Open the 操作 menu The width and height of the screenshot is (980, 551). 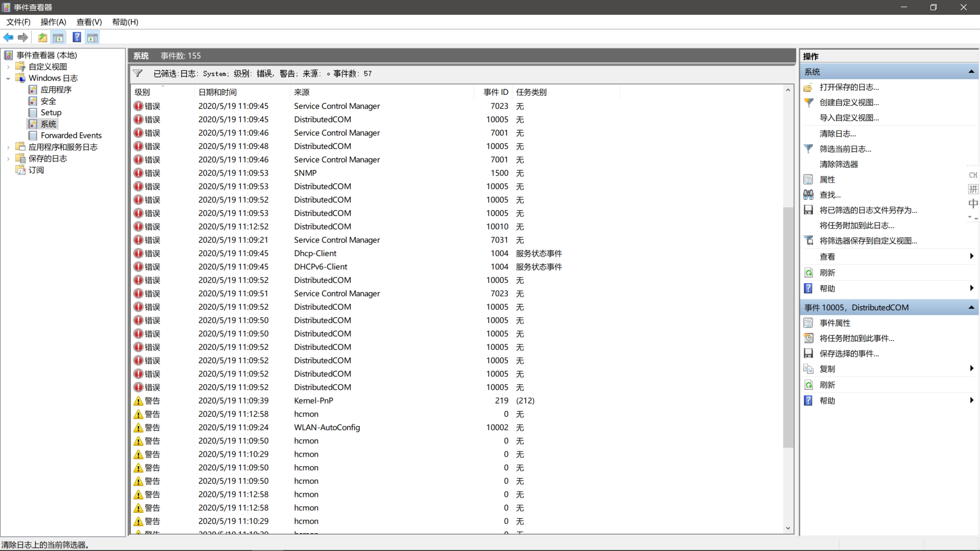coord(53,22)
